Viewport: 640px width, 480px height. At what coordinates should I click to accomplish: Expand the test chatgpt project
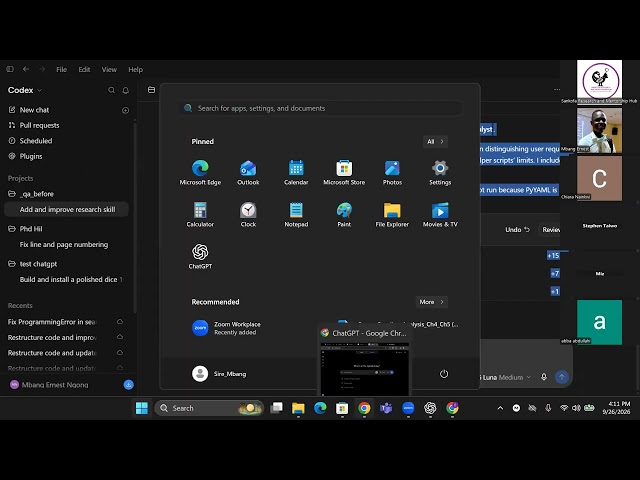point(38,264)
